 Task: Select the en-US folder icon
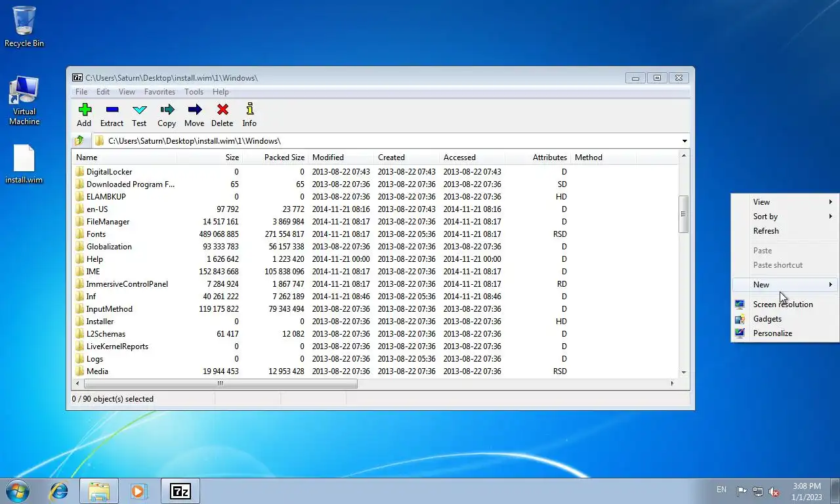tap(79, 209)
